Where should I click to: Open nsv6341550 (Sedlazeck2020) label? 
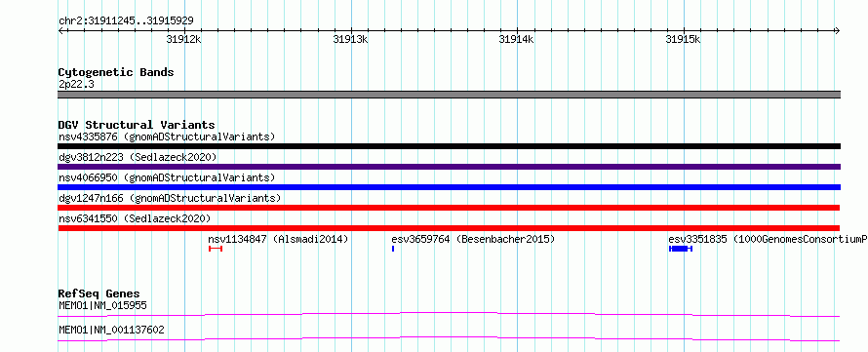tap(135, 218)
